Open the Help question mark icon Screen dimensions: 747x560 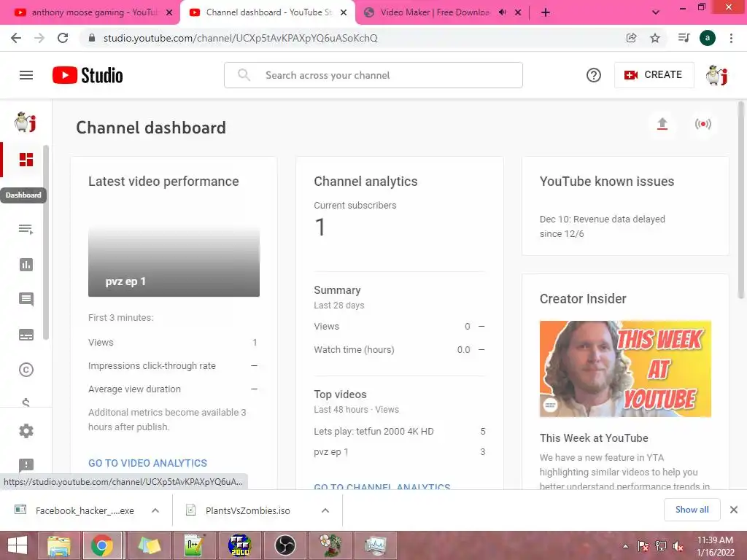coord(594,75)
